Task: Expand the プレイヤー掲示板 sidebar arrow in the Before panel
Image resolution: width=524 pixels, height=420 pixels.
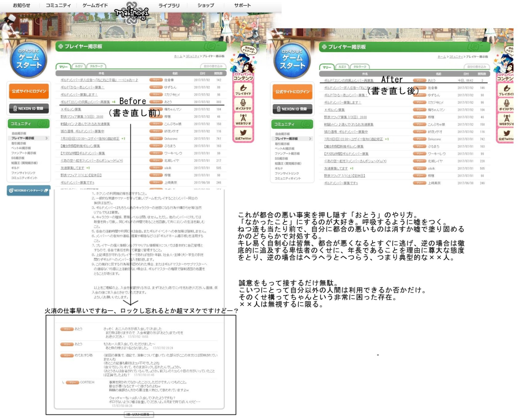Action: pos(47,138)
